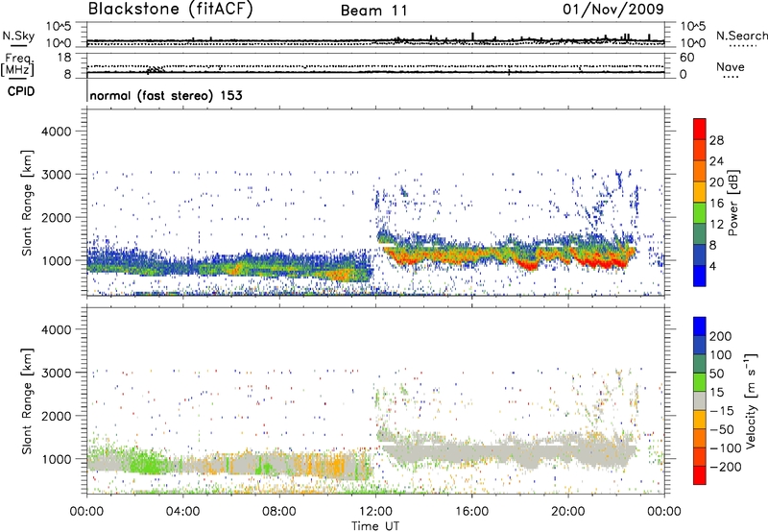
Task: Click the "60" tick on the Nave axis
Action: [x=686, y=58]
